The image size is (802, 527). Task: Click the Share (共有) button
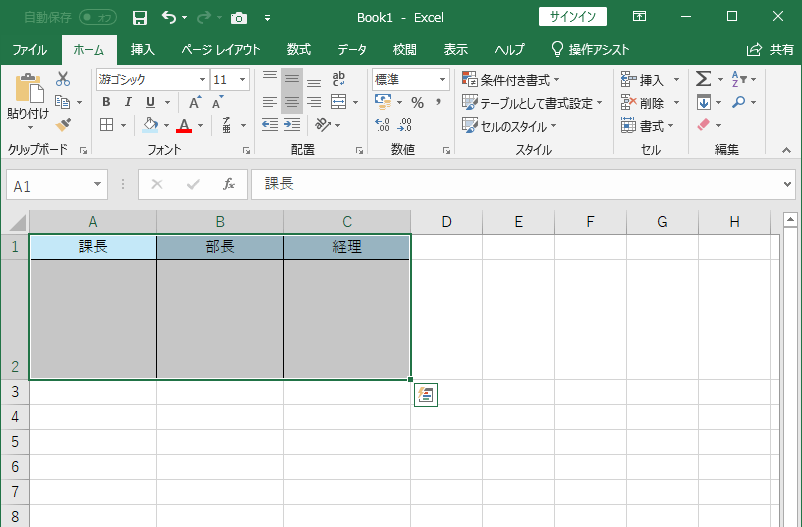click(770, 50)
